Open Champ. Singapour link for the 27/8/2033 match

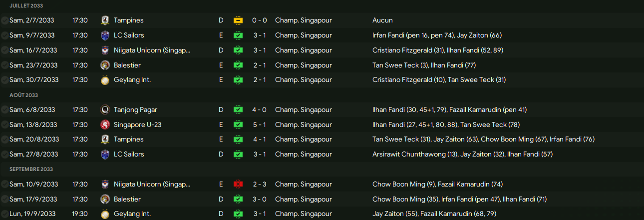coord(303,154)
